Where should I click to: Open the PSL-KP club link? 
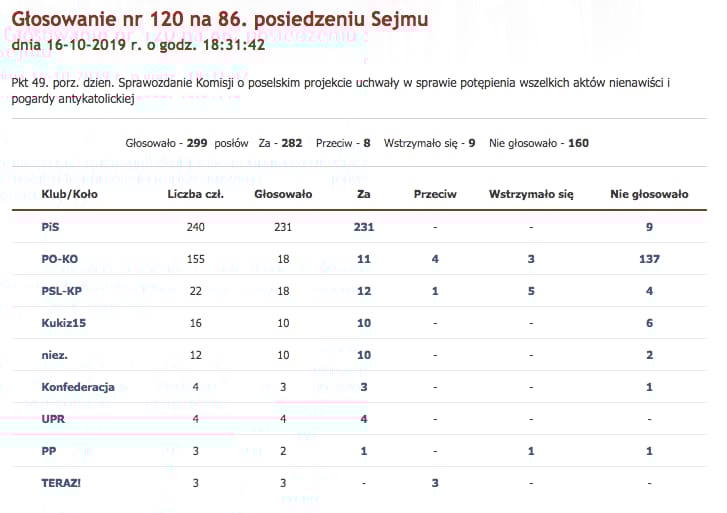tap(61, 291)
